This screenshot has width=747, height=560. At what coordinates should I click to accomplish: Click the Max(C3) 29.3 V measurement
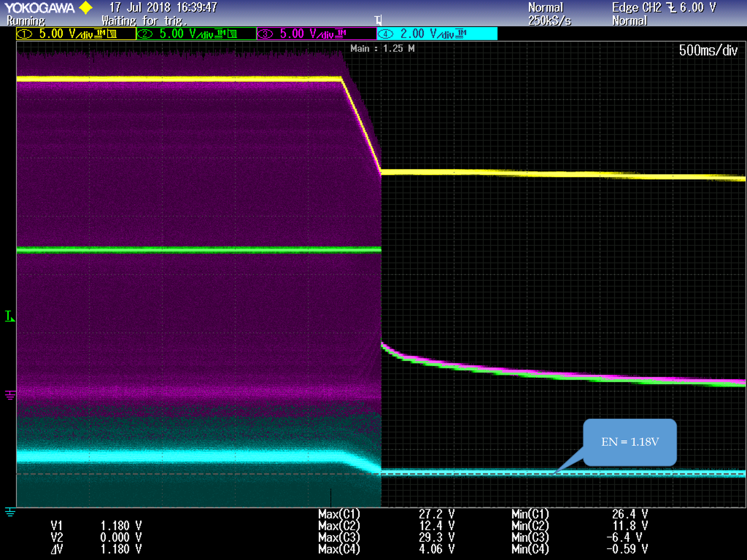pos(387,538)
